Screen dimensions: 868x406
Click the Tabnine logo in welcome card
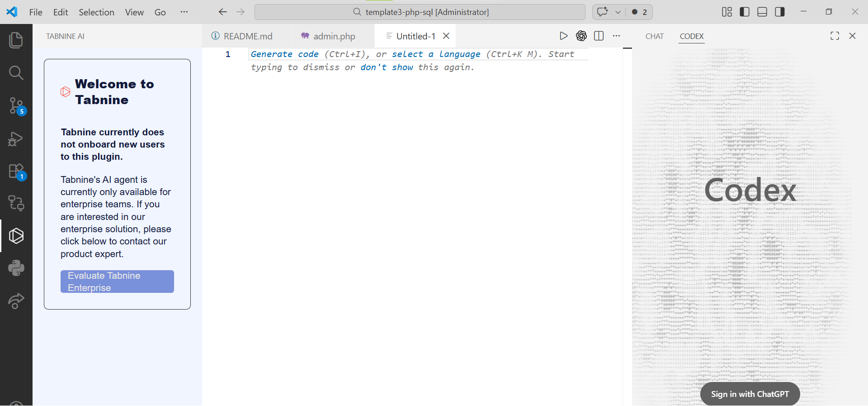pos(66,92)
